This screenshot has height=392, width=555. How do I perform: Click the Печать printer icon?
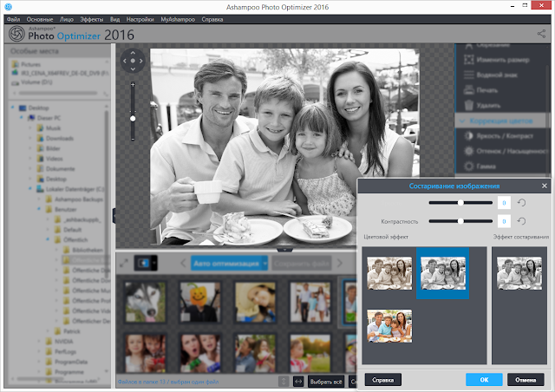(469, 90)
